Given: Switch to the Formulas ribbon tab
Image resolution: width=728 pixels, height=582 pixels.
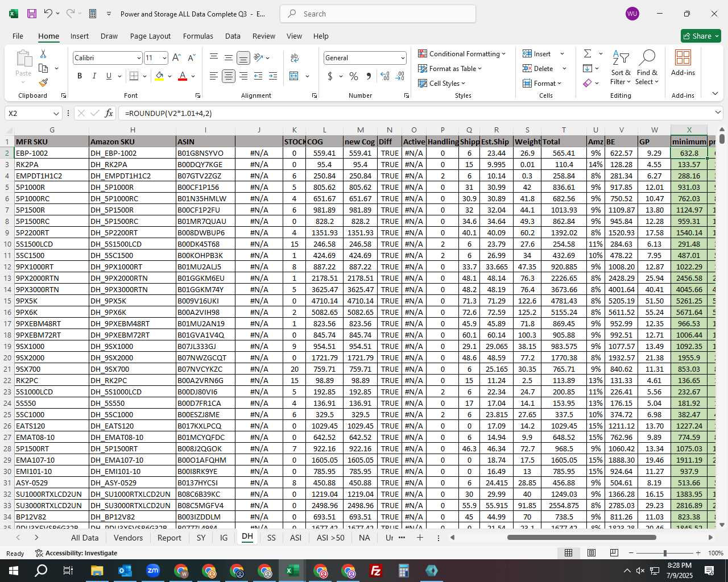Looking at the screenshot, I should click(198, 36).
